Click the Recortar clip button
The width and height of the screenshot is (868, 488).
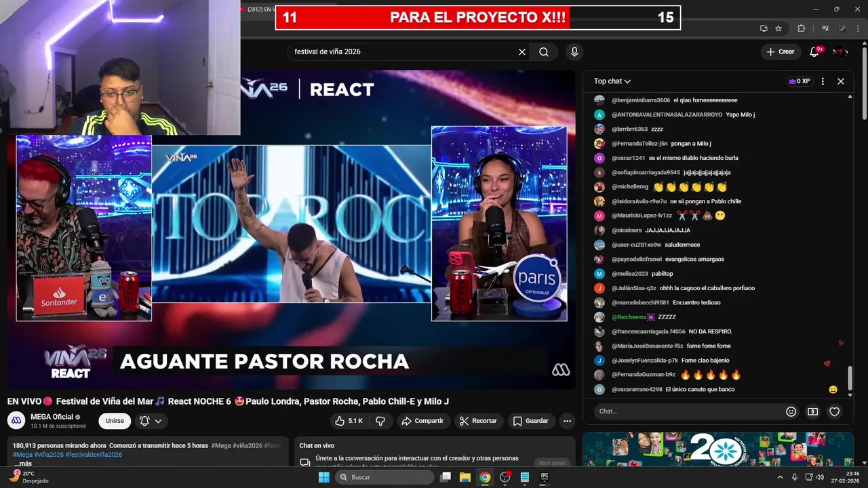[x=478, y=421]
